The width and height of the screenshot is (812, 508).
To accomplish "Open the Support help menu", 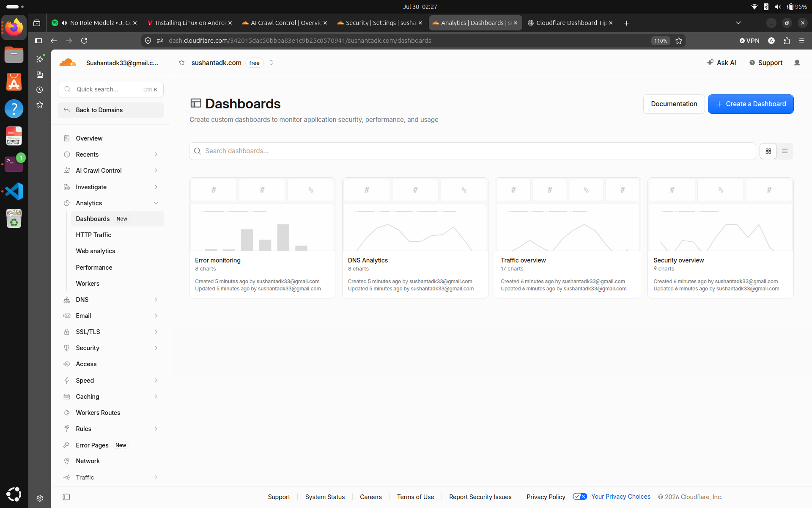I will (766, 63).
